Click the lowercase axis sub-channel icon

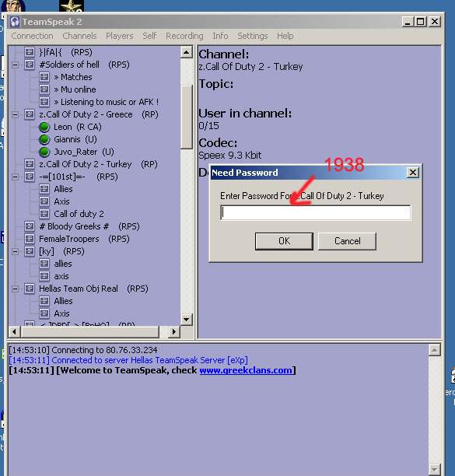pyautogui.click(x=44, y=276)
